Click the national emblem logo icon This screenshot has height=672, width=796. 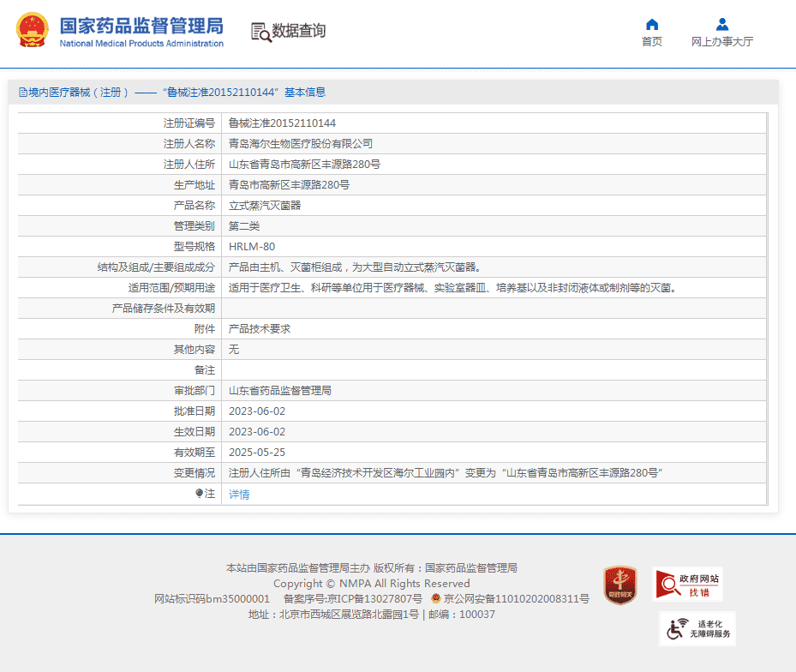(x=33, y=30)
